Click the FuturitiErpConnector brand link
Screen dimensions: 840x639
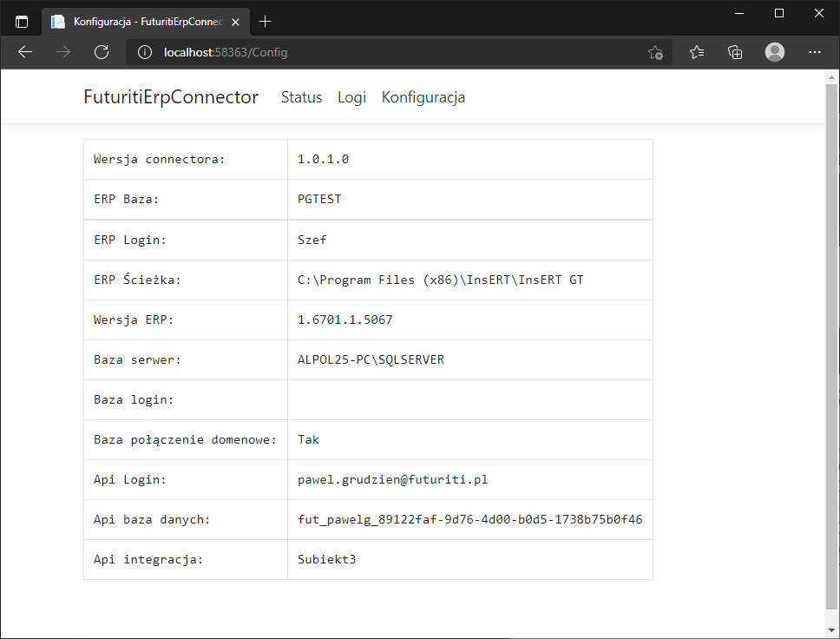tap(171, 97)
